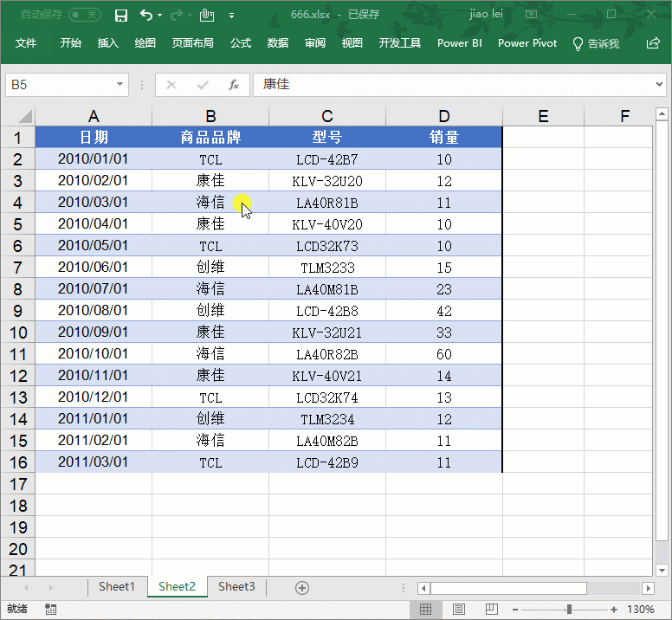Expand the formula bar chevron
672x620 pixels.
660,84
